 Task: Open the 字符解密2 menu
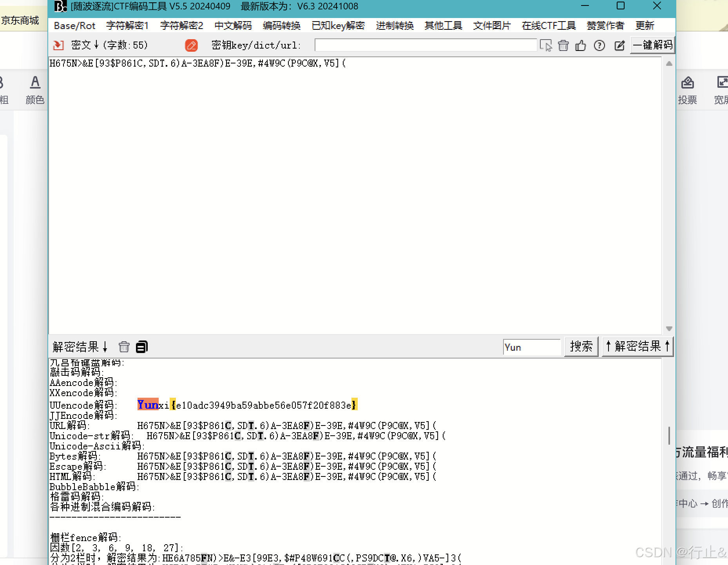(181, 26)
